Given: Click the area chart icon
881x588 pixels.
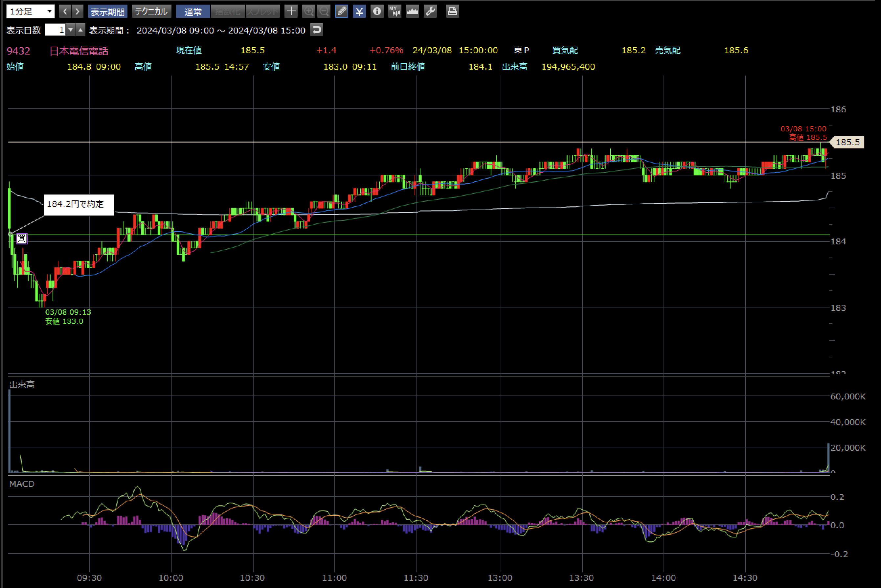Looking at the screenshot, I should 412,11.
